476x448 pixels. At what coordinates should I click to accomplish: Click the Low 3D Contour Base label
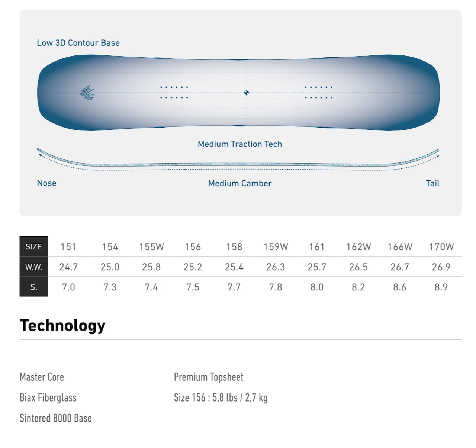click(78, 43)
